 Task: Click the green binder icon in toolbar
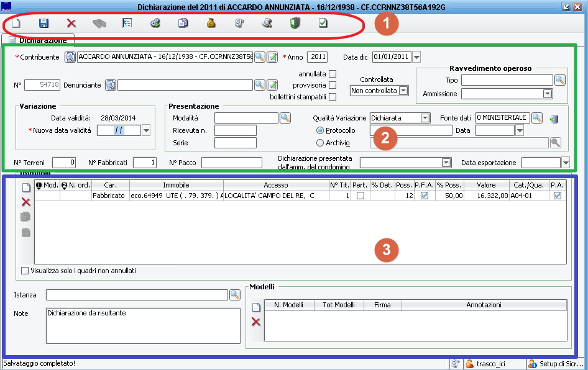[x=295, y=24]
